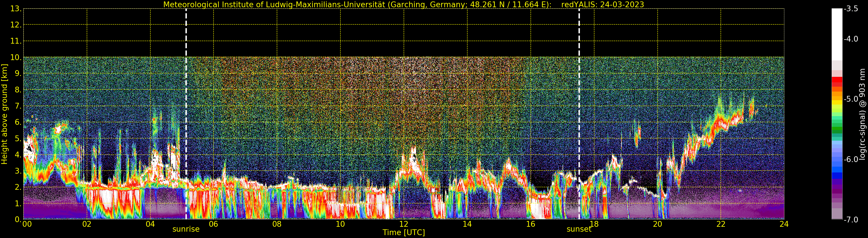Image resolution: width=868 pixels, height=238 pixels.
Task: Click the '12' tick on the time axis
Action: (x=404, y=224)
